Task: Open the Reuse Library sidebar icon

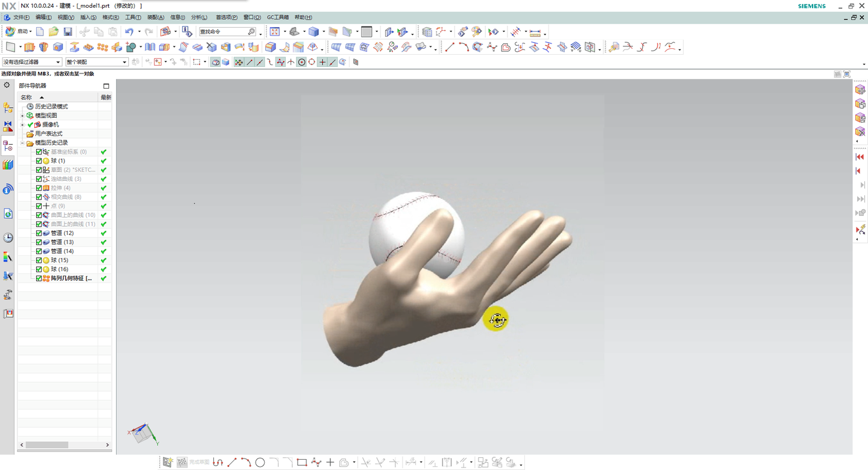Action: click(8, 164)
